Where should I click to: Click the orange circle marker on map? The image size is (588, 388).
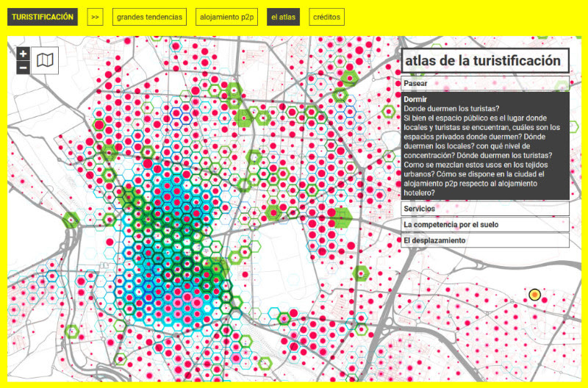click(534, 295)
